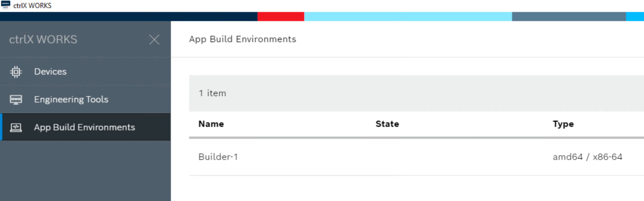Click the amd64 / x86-64 type cell
Image resolution: width=644 pixels, height=201 pixels.
(587, 157)
